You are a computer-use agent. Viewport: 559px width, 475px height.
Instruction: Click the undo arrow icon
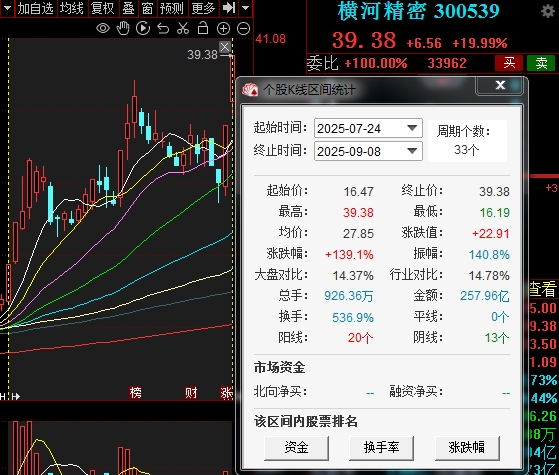(x=163, y=28)
